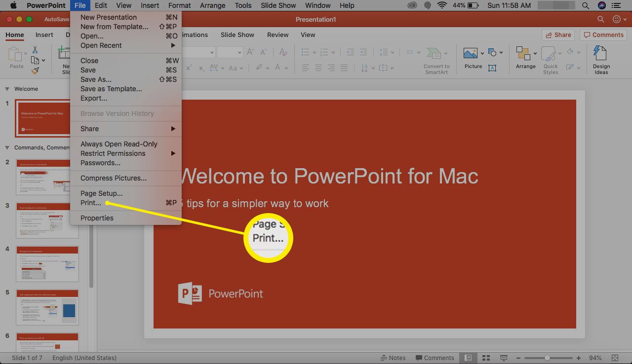
Task: Choose Export... in the File menu
Action: tap(126, 98)
